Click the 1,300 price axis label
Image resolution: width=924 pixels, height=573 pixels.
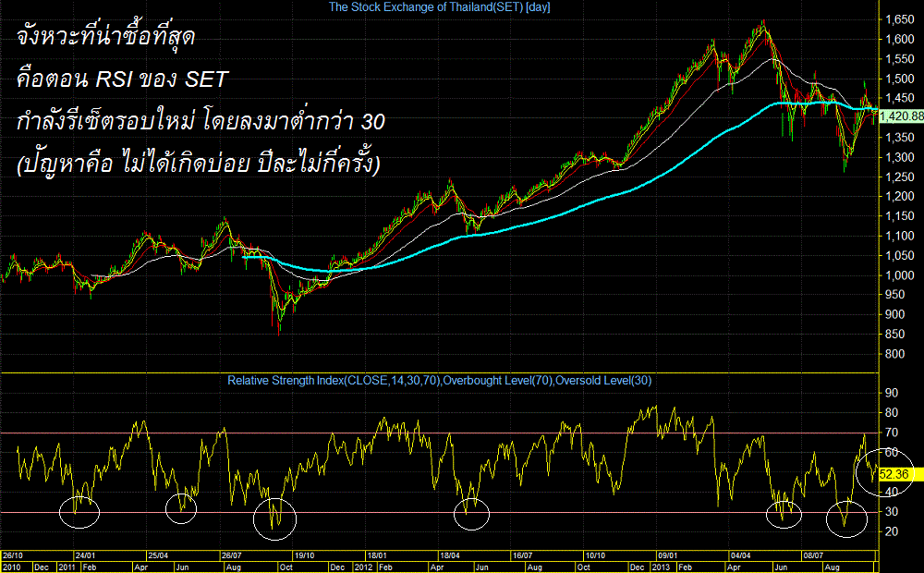[900, 157]
